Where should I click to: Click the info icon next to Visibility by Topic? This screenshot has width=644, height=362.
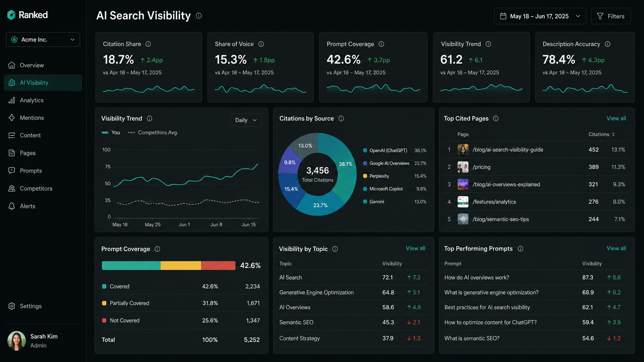(x=335, y=249)
